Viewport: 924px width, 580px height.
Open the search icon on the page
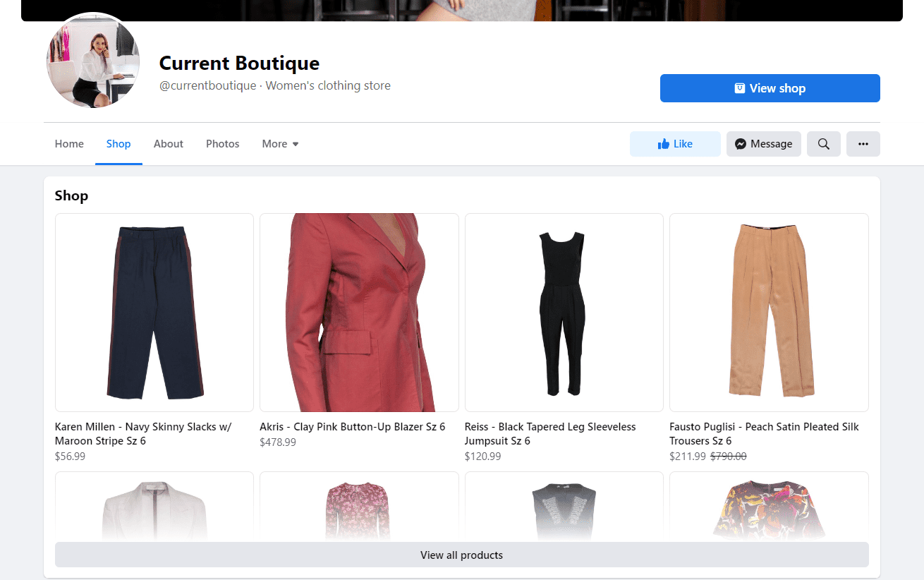(823, 144)
